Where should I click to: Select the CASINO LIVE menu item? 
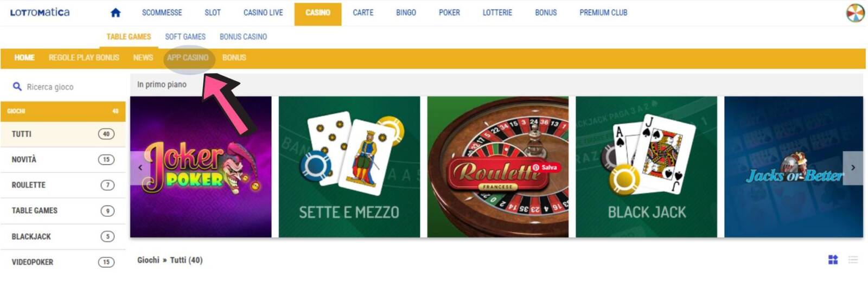pyautogui.click(x=263, y=12)
